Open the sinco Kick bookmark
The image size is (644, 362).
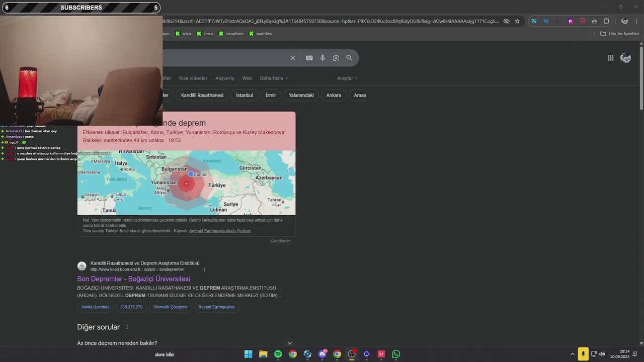pyautogui.click(x=205, y=34)
